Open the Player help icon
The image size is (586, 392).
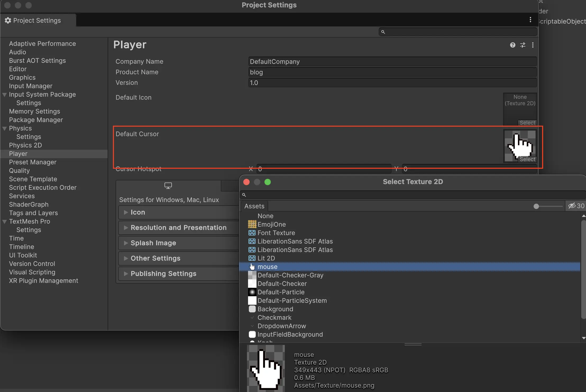pos(512,45)
